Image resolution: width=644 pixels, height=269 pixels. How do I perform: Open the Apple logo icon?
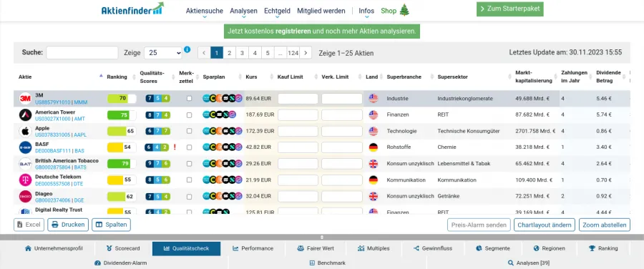pos(26,132)
